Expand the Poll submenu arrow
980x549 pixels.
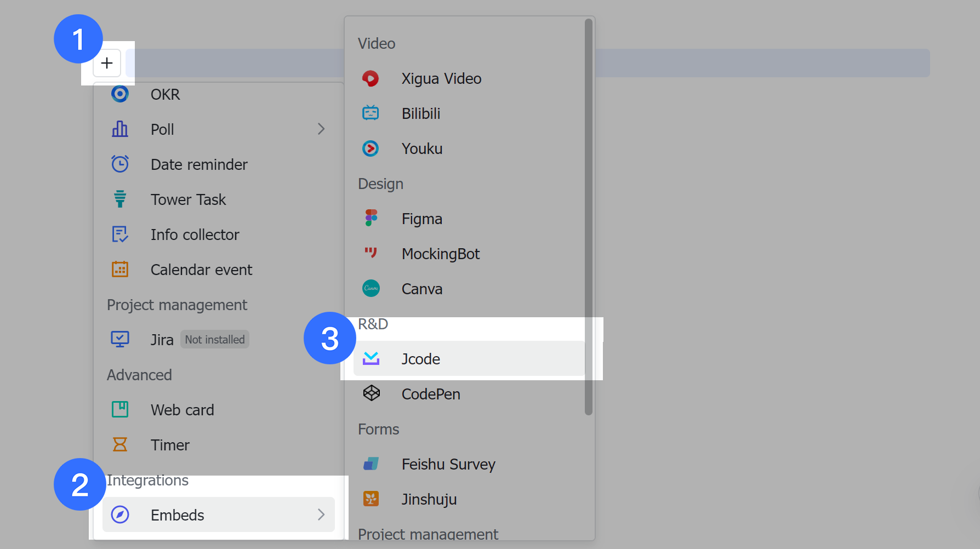tap(321, 129)
